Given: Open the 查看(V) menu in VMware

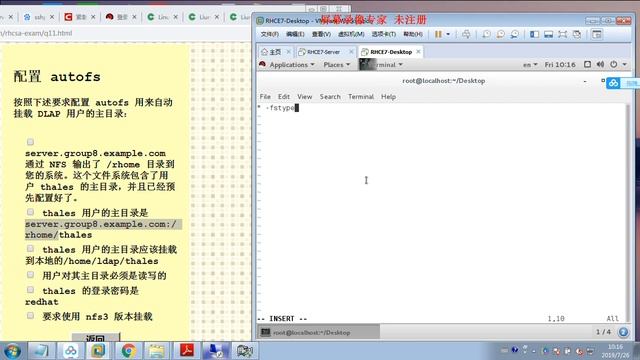Looking at the screenshot, I should [x=321, y=34].
